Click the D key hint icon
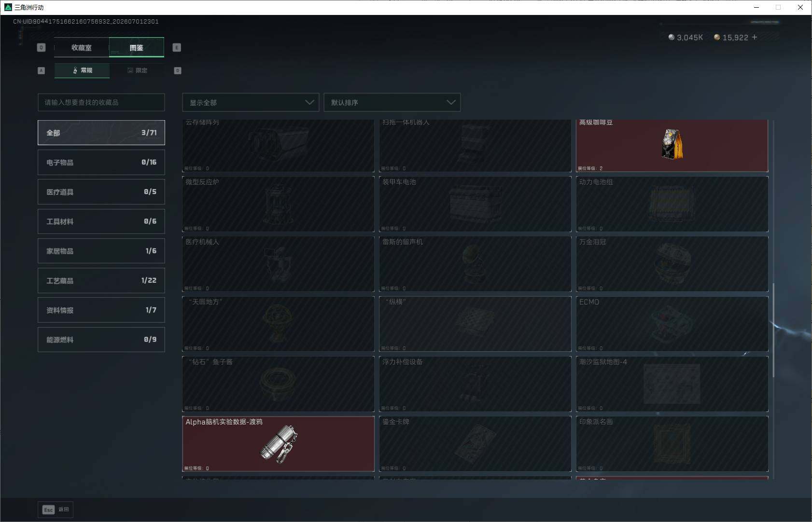The image size is (812, 522). coord(178,70)
